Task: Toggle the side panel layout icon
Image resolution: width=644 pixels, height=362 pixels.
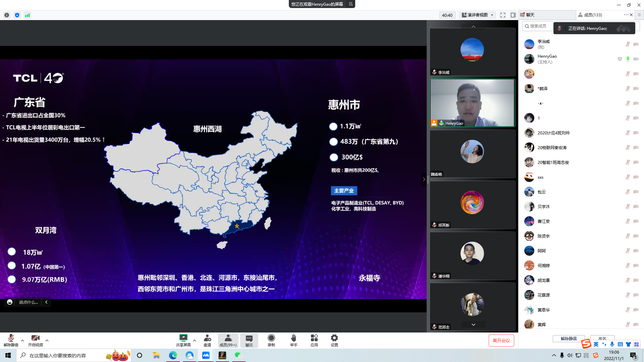Action: tap(513, 15)
